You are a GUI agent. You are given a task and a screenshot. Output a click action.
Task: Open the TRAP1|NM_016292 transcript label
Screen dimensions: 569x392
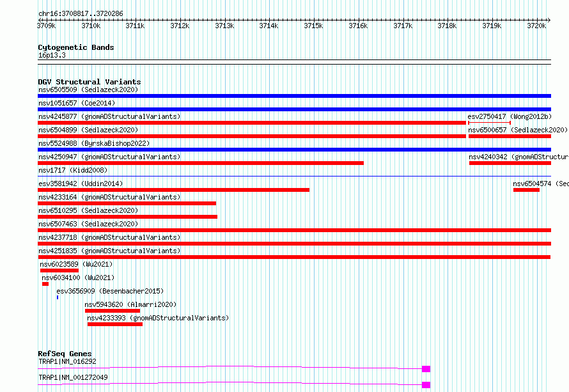coord(68,361)
